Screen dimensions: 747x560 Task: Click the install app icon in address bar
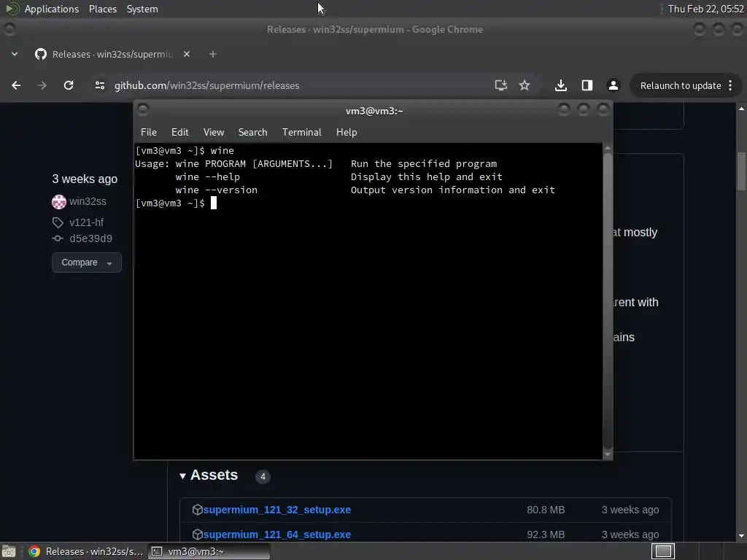[500, 85]
